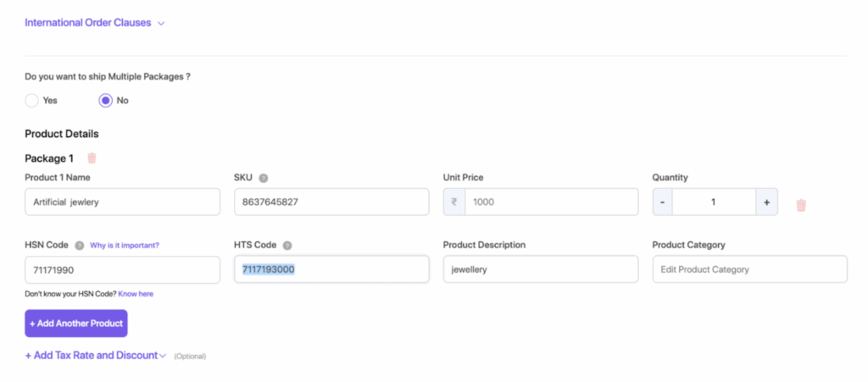Expand International Order Clauses section
Viewport: 868px width, 382px height.
click(x=94, y=23)
